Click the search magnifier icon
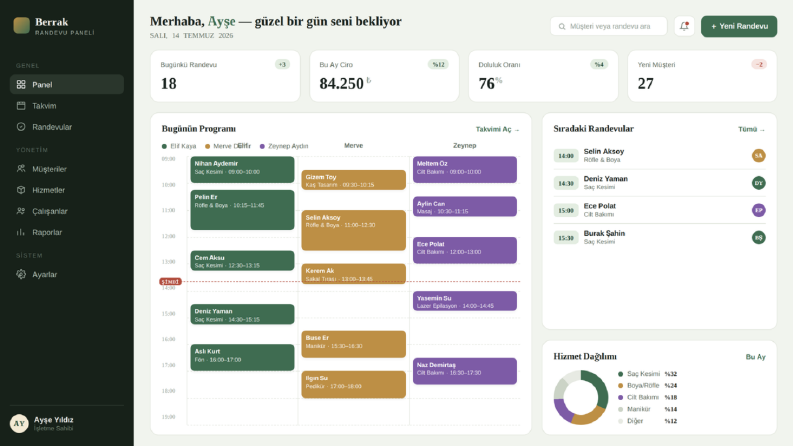Image resolution: width=793 pixels, height=446 pixels. point(562,26)
